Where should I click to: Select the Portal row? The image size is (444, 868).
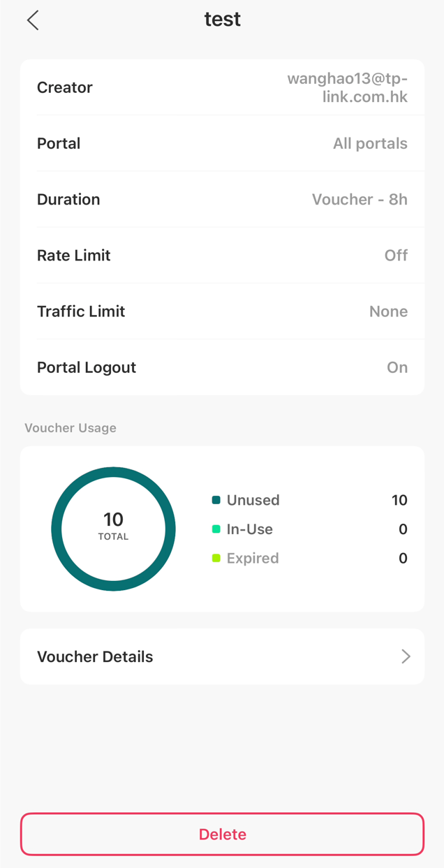222,143
